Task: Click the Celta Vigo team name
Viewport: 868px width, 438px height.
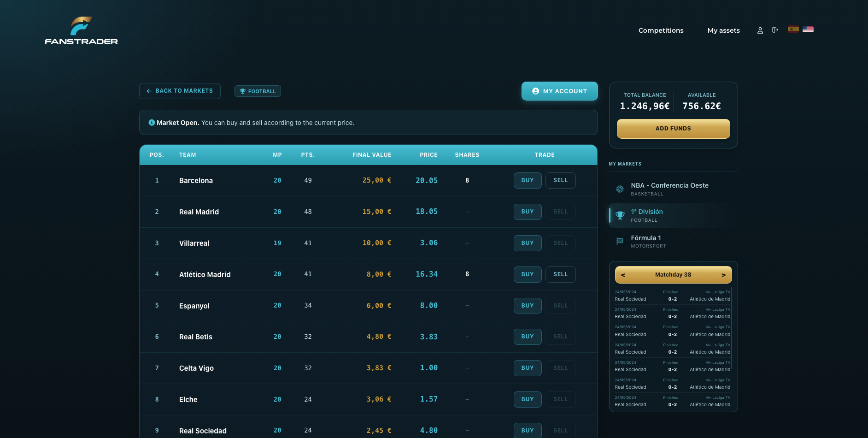Action: coord(196,368)
